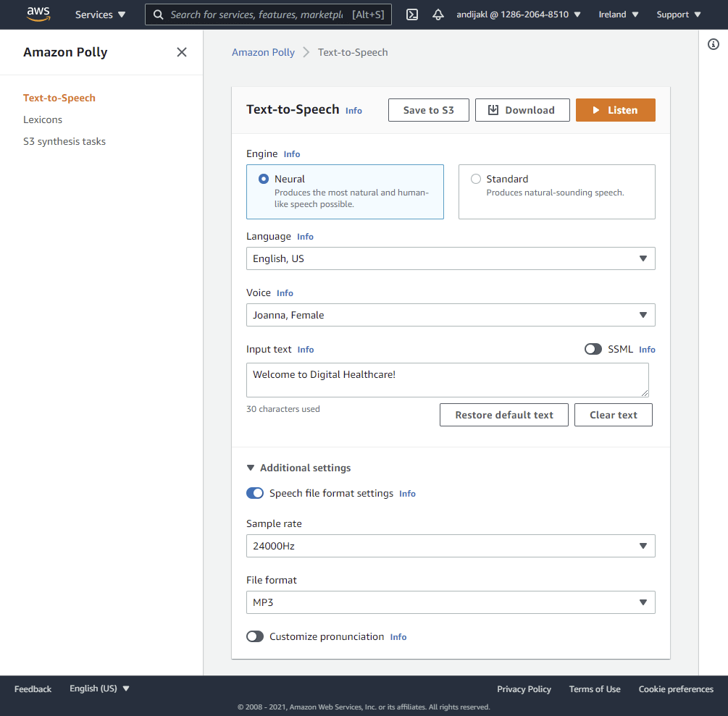728x716 pixels.
Task: Open Lexicons in the sidebar
Action: click(43, 119)
